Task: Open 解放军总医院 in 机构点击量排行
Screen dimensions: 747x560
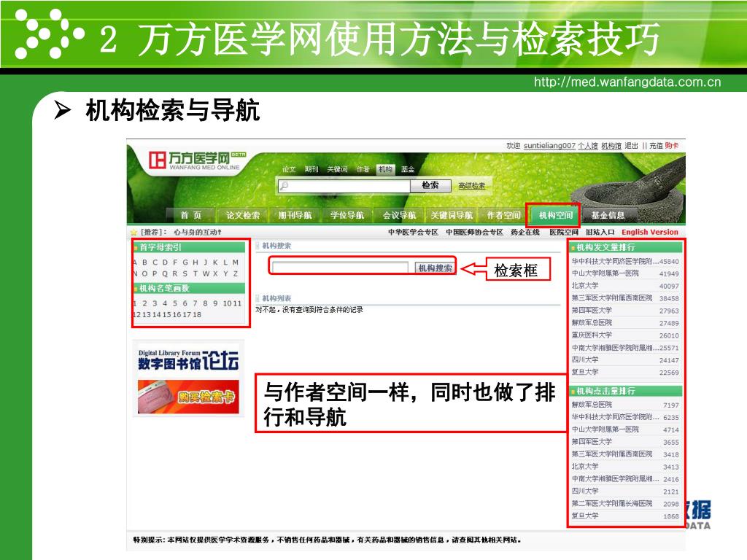Action: [592, 405]
